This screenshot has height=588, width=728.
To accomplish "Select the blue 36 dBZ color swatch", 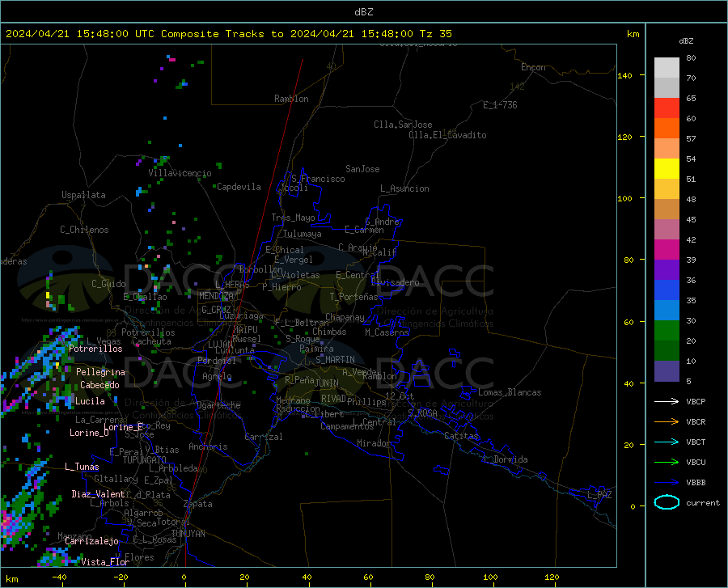I will pyautogui.click(x=667, y=290).
